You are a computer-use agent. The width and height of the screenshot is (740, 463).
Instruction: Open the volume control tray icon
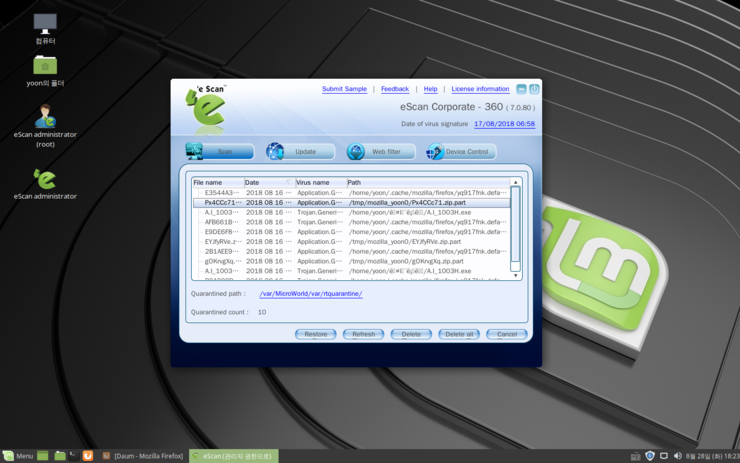(678, 456)
